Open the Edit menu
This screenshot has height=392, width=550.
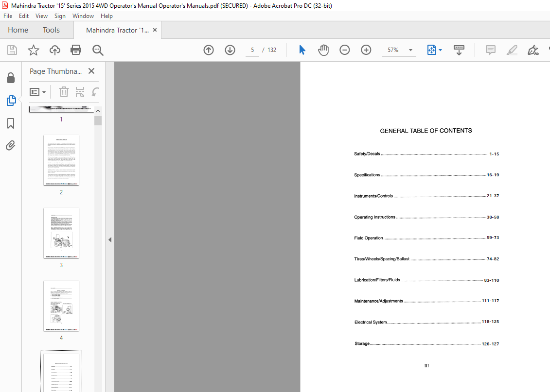24,16
